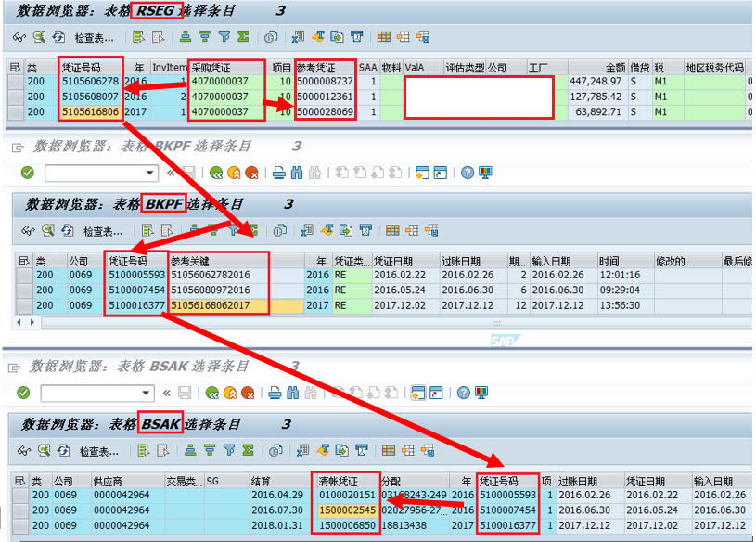Collapse command field chevron above BKPF table

[171, 173]
